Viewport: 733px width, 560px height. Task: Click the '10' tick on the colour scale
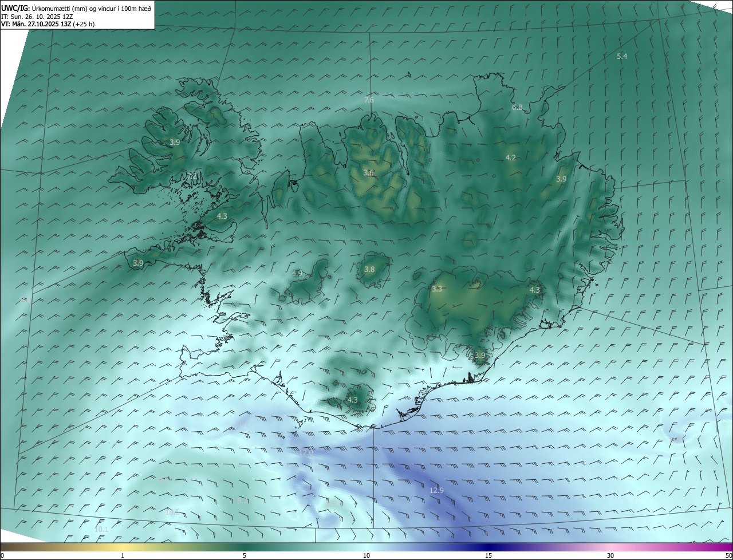pos(366,555)
